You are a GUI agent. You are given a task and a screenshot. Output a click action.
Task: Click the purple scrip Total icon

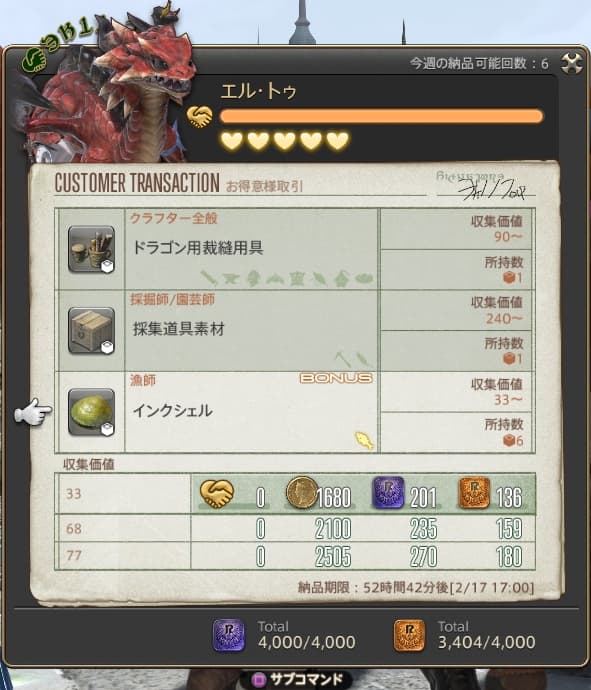tap(229, 635)
